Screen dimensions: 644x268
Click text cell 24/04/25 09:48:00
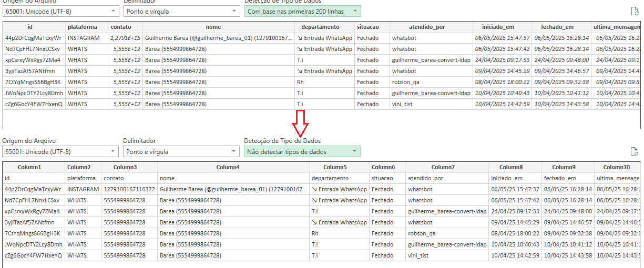coord(568,211)
